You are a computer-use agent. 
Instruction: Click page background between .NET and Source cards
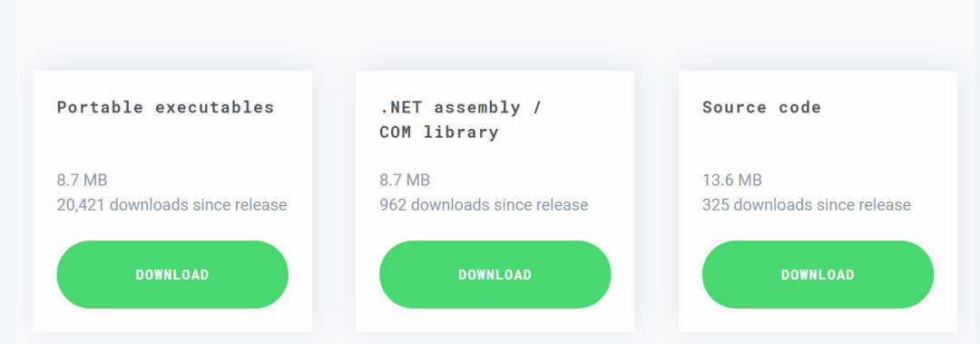(x=656, y=201)
